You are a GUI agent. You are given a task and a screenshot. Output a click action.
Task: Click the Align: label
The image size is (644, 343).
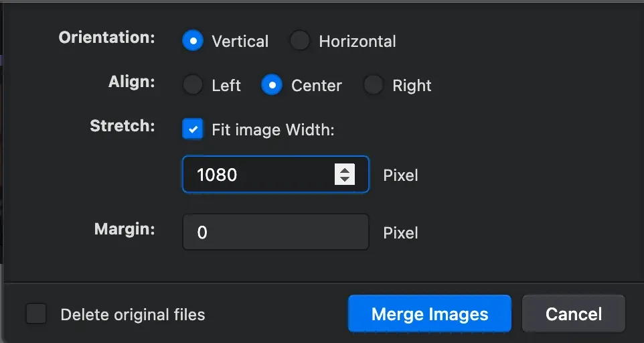[132, 82]
